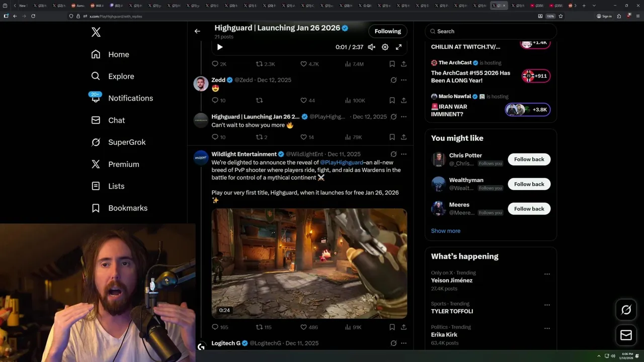Share the 'Can't wait to show you more' post
This screenshot has width=644, height=362.
point(404,137)
